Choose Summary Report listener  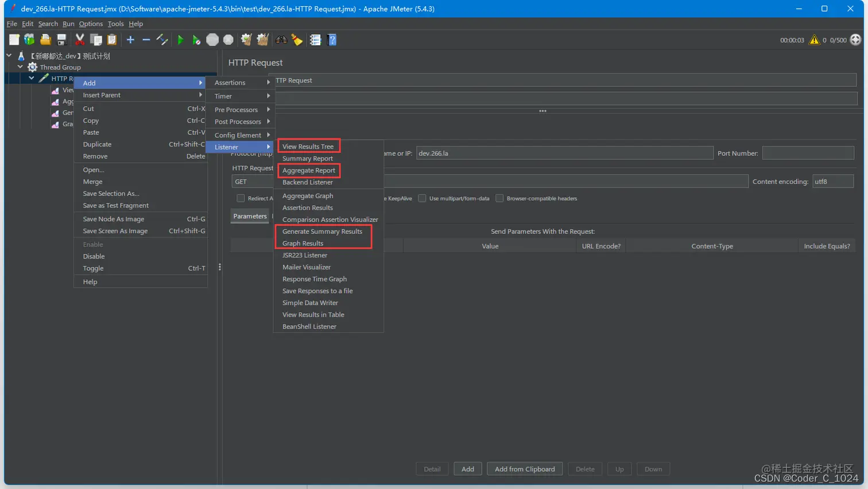307,159
